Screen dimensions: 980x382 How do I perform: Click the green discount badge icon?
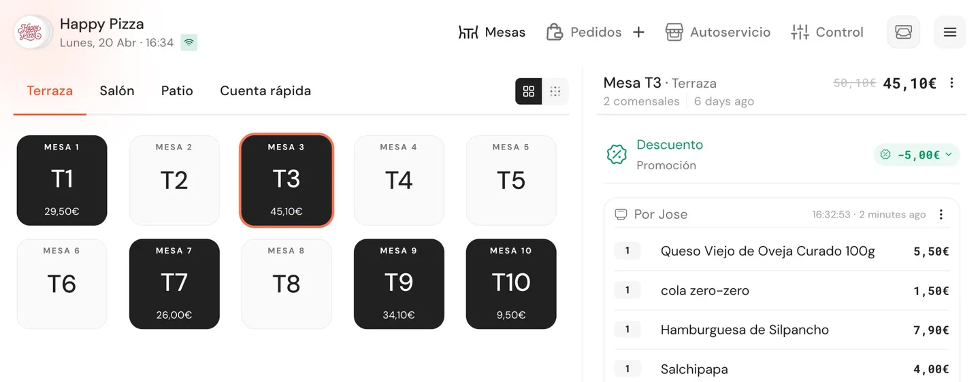pos(617,154)
